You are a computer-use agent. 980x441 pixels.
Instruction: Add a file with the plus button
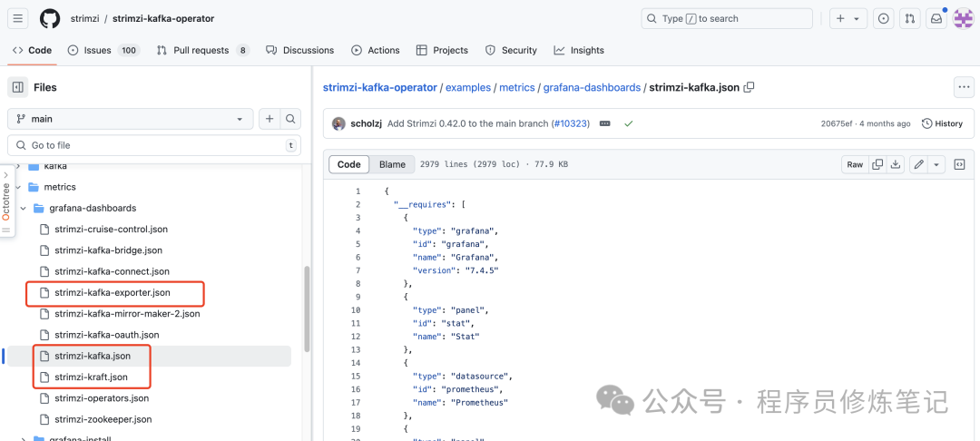(269, 119)
